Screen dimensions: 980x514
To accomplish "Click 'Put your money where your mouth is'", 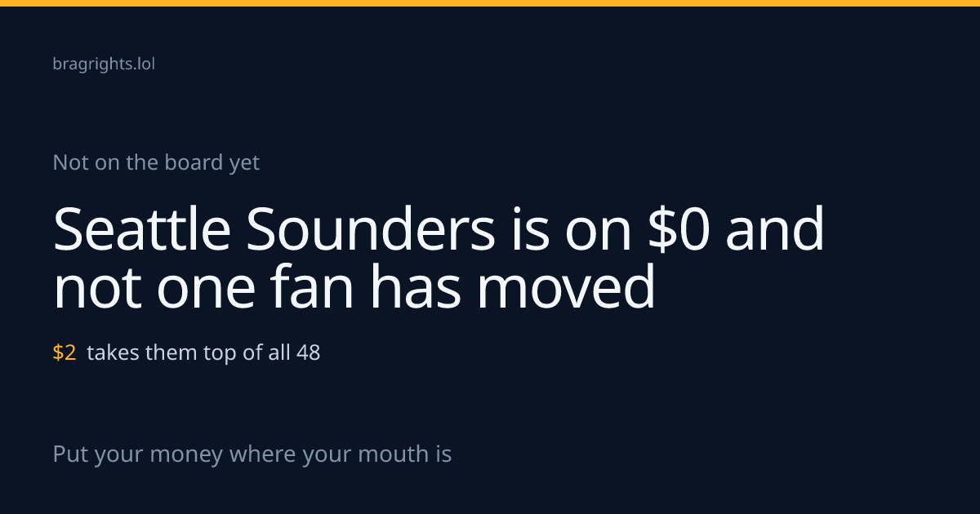I will pyautogui.click(x=252, y=454).
